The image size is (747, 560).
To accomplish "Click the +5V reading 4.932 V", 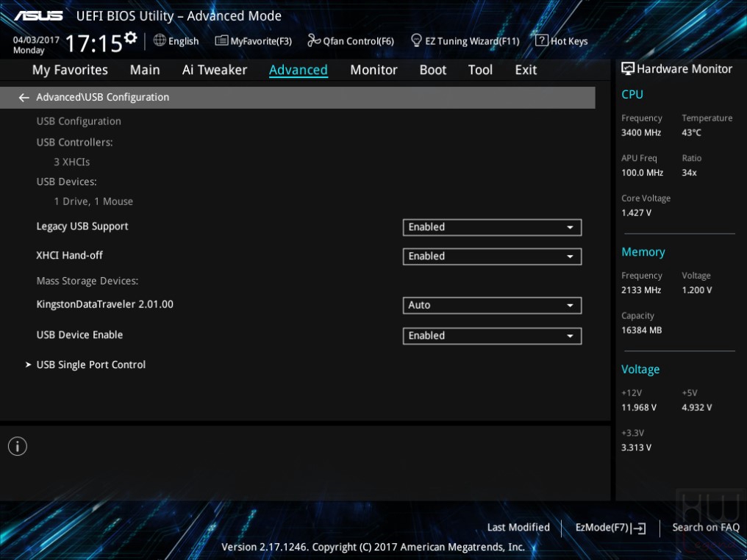I will (696, 408).
